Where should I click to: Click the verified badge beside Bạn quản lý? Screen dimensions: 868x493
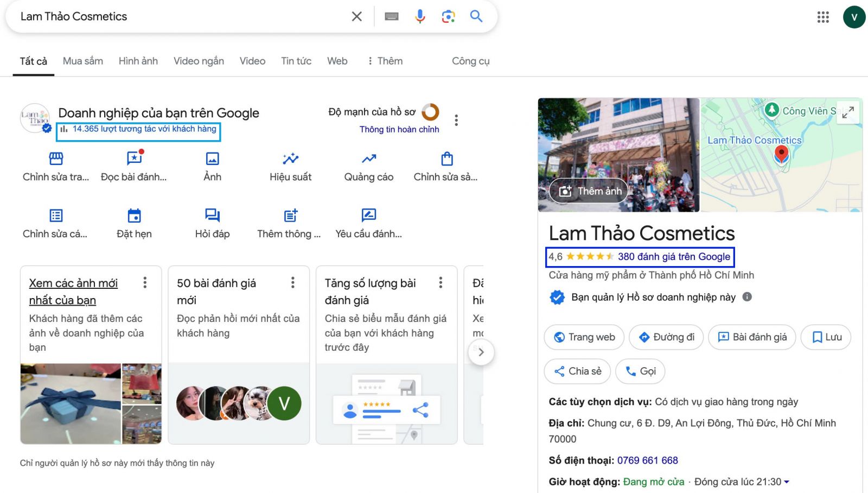557,297
